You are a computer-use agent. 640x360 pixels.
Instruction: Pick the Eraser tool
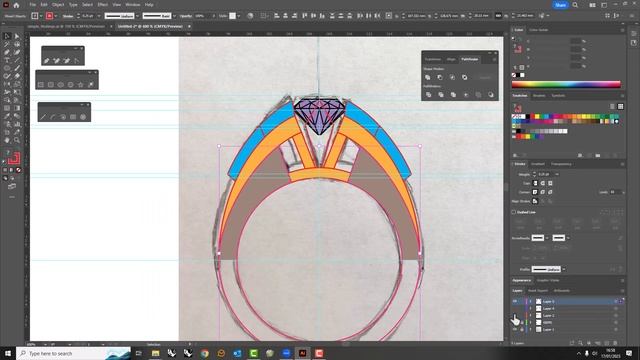[17, 76]
